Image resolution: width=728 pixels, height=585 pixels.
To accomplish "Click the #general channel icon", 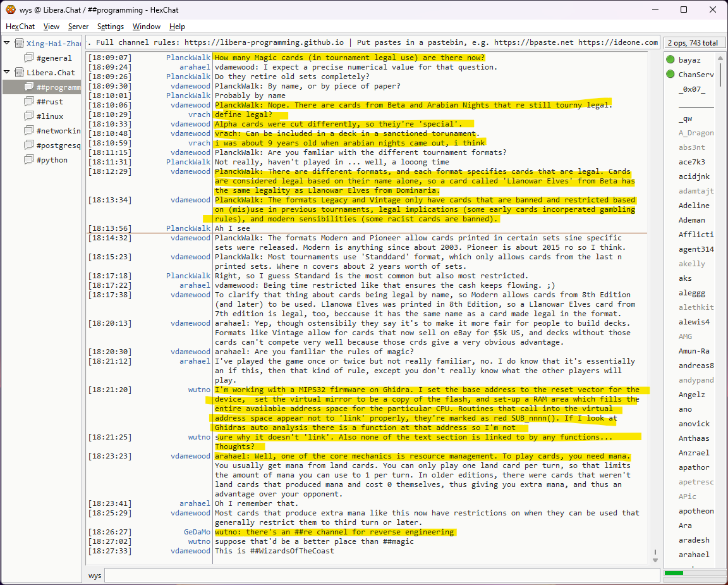I will (29, 58).
